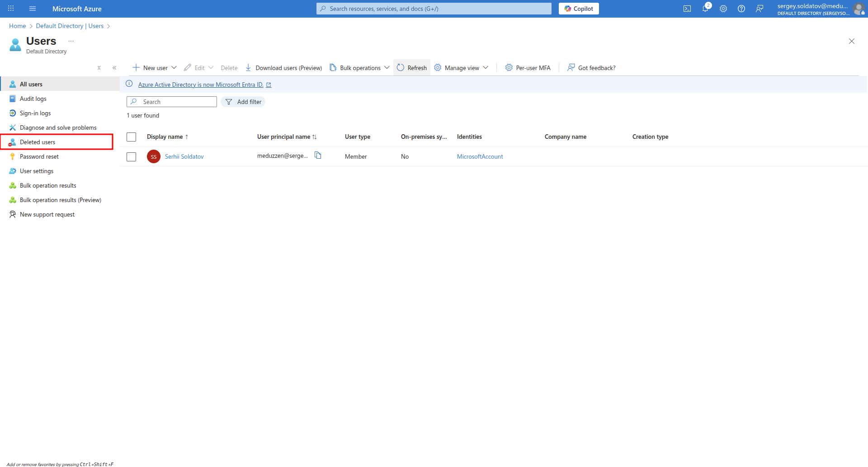
Task: Click Add filter button
Action: [243, 102]
